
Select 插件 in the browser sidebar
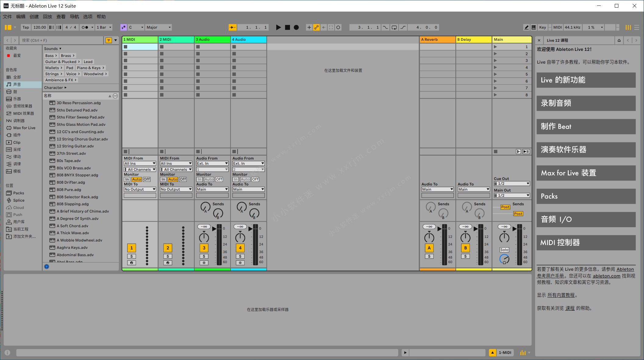click(17, 135)
